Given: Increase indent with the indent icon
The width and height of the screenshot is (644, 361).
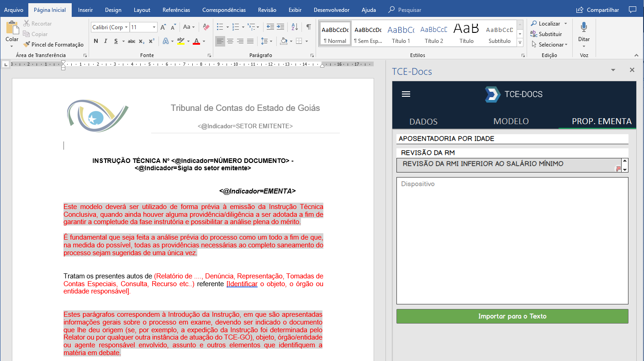Looking at the screenshot, I should point(280,27).
